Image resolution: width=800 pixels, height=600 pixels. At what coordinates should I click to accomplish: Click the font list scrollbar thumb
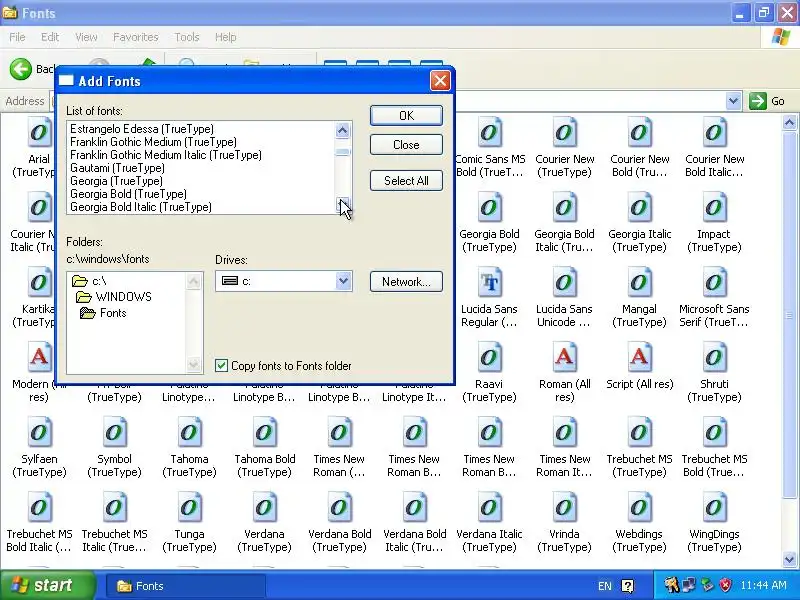[342, 152]
